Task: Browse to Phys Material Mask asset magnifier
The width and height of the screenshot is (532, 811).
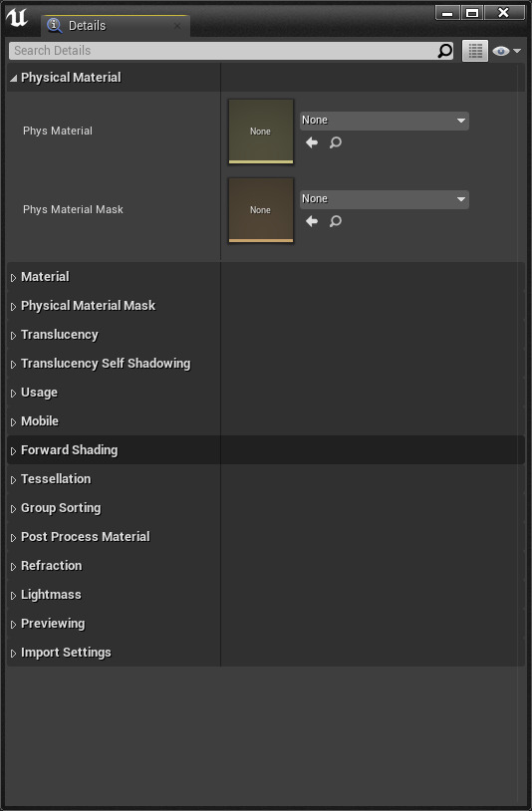Action: click(336, 221)
